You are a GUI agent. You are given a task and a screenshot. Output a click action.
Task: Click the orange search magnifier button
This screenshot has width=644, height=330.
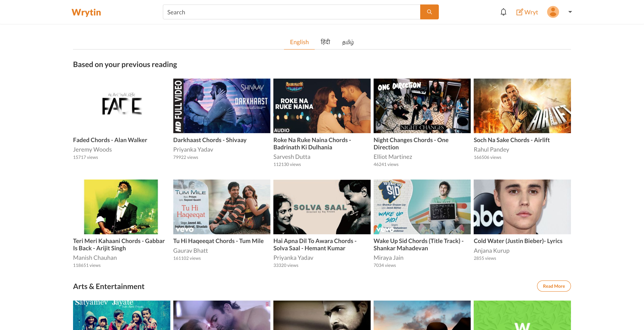click(x=429, y=12)
